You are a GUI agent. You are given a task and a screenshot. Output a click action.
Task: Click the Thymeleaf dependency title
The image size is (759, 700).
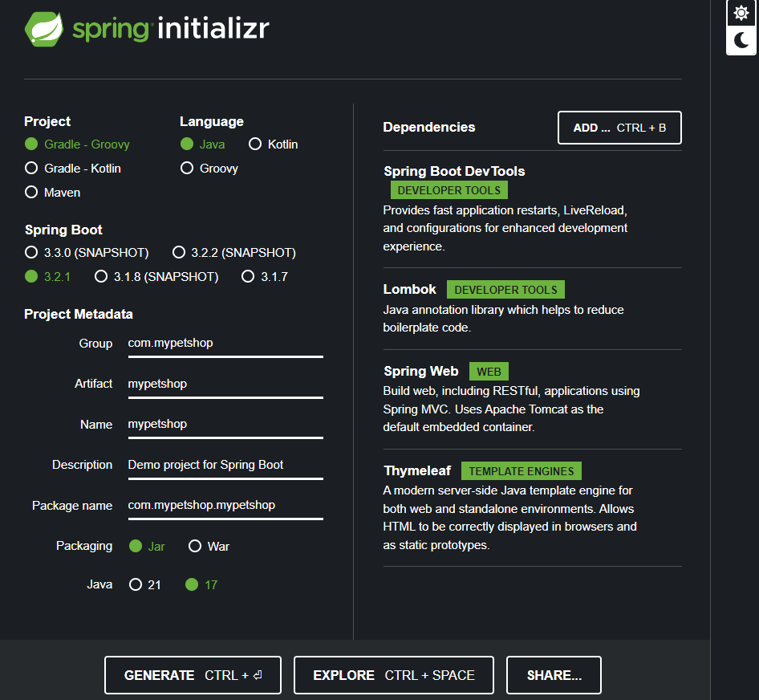tap(416, 471)
